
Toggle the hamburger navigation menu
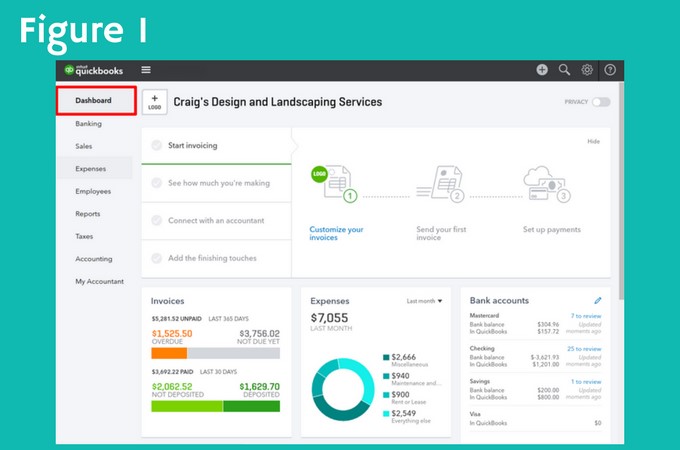point(146,70)
